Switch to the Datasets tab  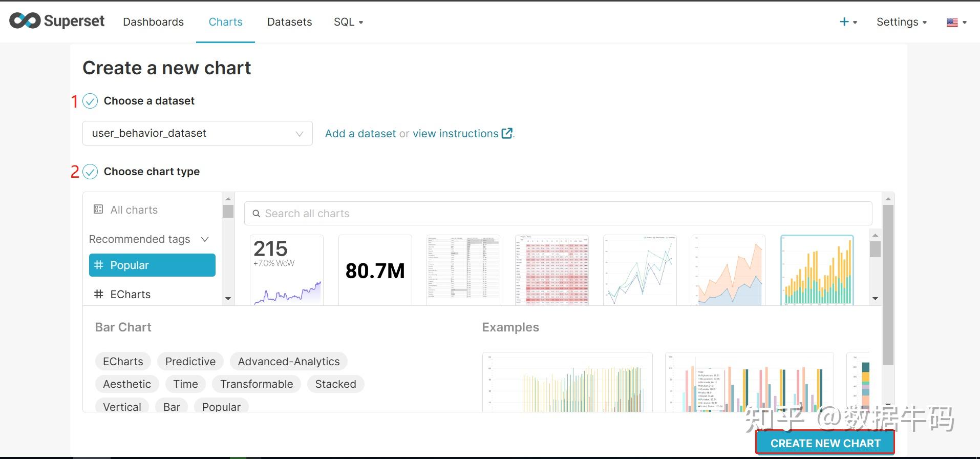pyautogui.click(x=289, y=22)
